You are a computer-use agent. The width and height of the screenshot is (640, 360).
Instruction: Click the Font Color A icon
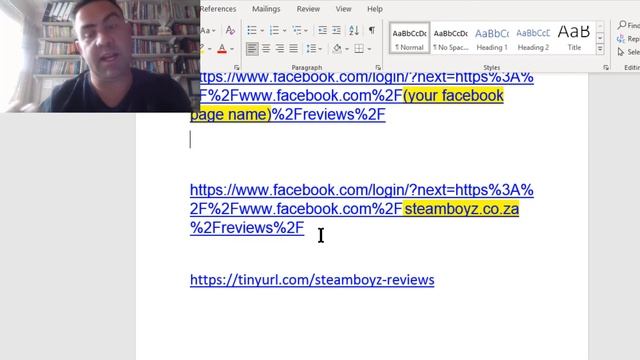pyautogui.click(x=222, y=49)
